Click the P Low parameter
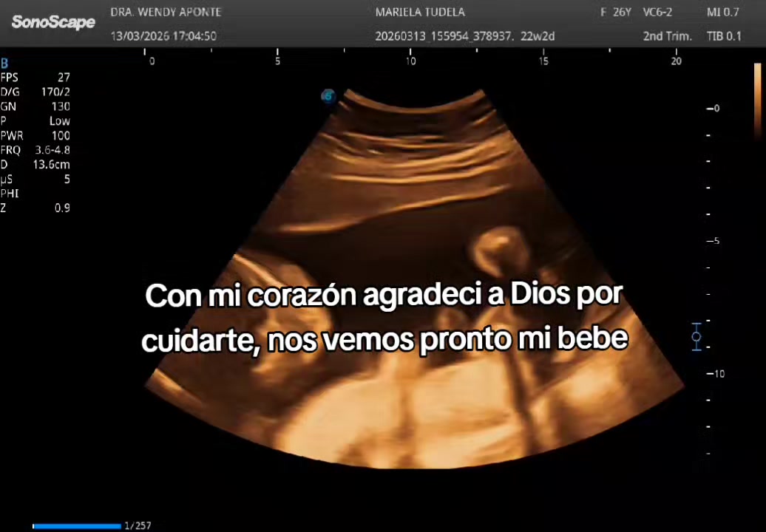The image size is (766, 532). coord(35,121)
